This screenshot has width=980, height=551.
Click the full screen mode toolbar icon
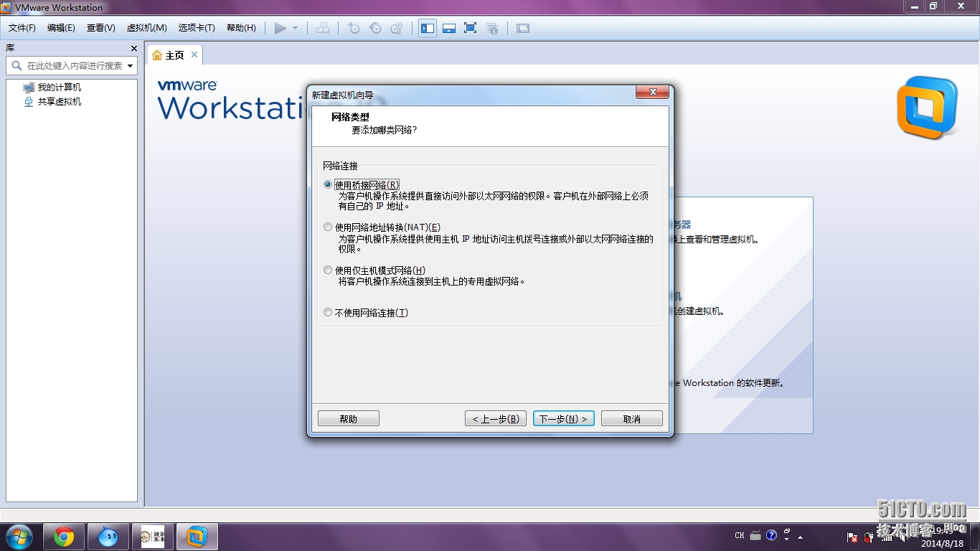[471, 28]
